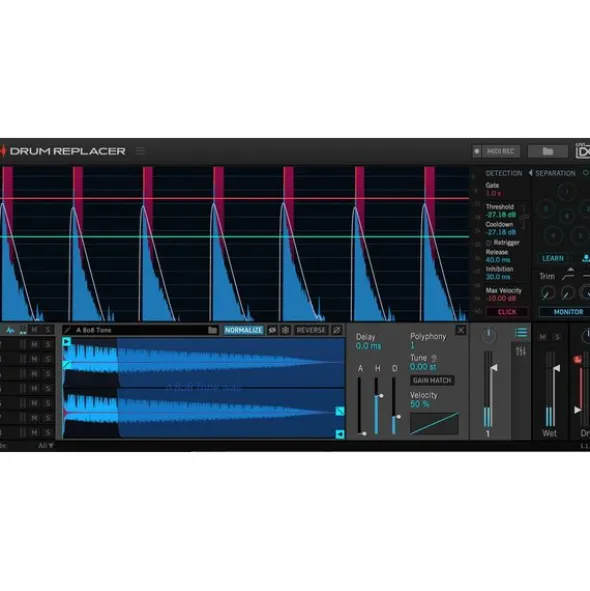Click second Trim knob under filter curve

(567, 293)
